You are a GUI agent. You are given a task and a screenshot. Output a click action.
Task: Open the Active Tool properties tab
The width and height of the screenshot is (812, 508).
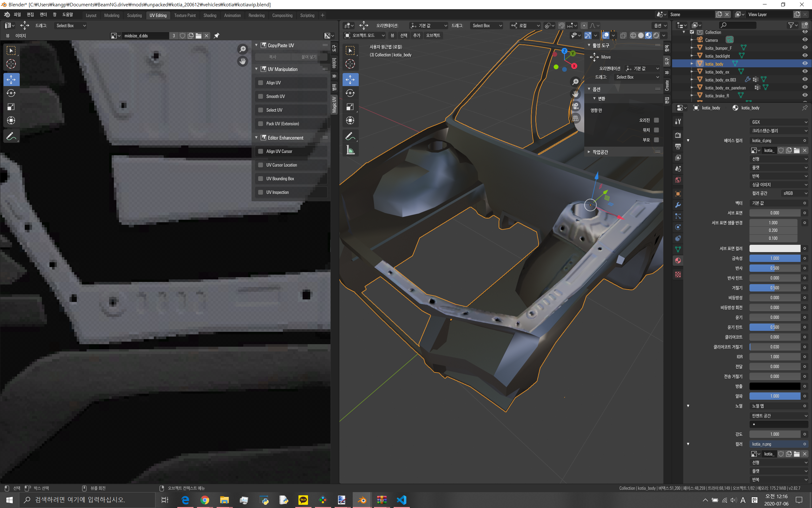[x=678, y=121]
